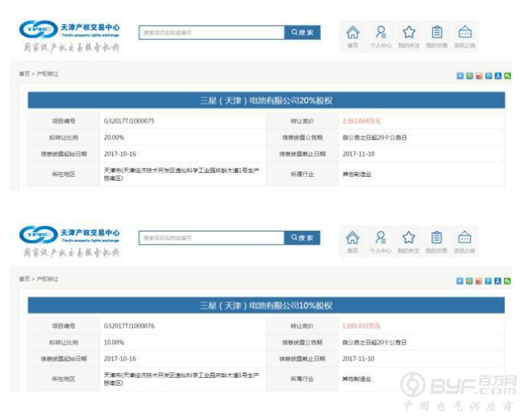Click 其他制造业 industry value in the 20%股权 table
Viewport: 525px width, 420px height.
pos(357,175)
